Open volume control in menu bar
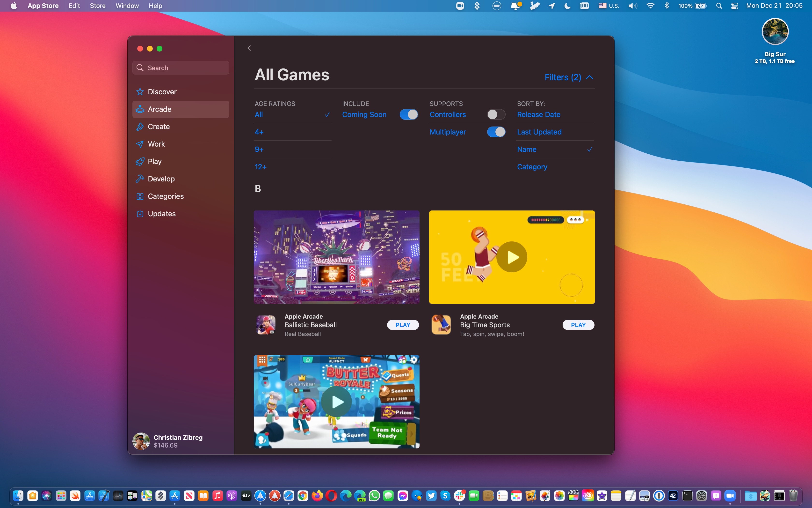812x508 pixels. click(x=633, y=6)
